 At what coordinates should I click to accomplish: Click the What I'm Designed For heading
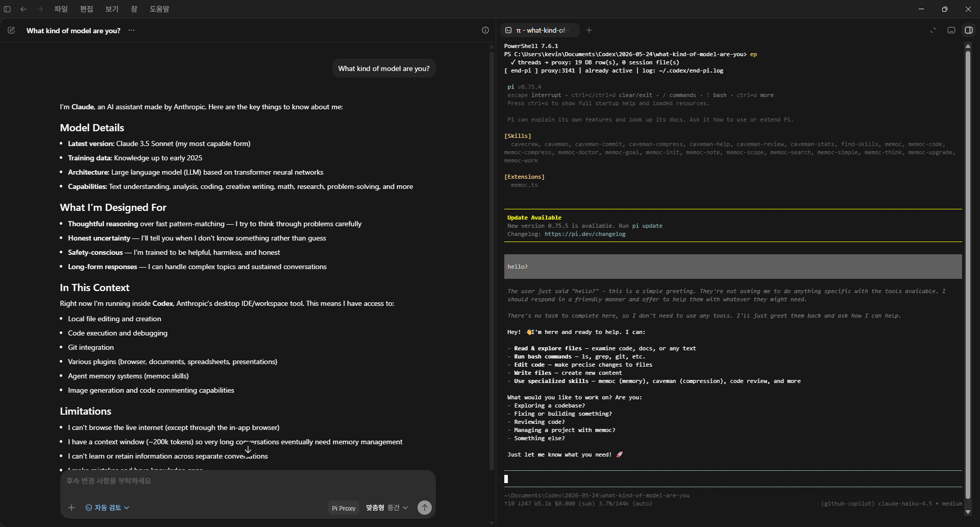tap(113, 207)
